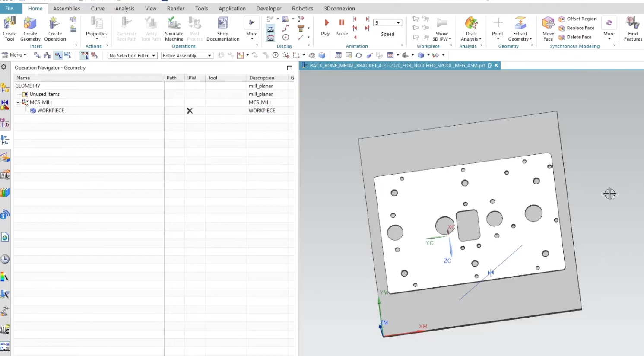Viewport: 644px width, 356px height.
Task: Switch to the Assemblies tab
Action: pos(67,9)
